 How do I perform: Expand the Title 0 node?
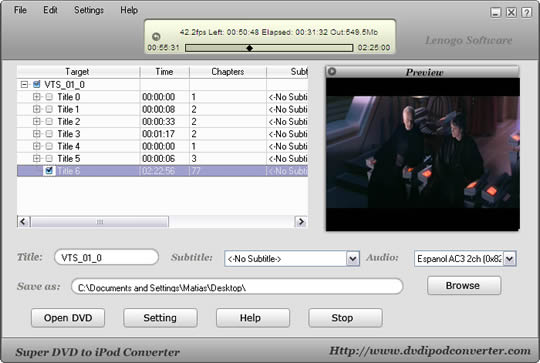tap(37, 97)
